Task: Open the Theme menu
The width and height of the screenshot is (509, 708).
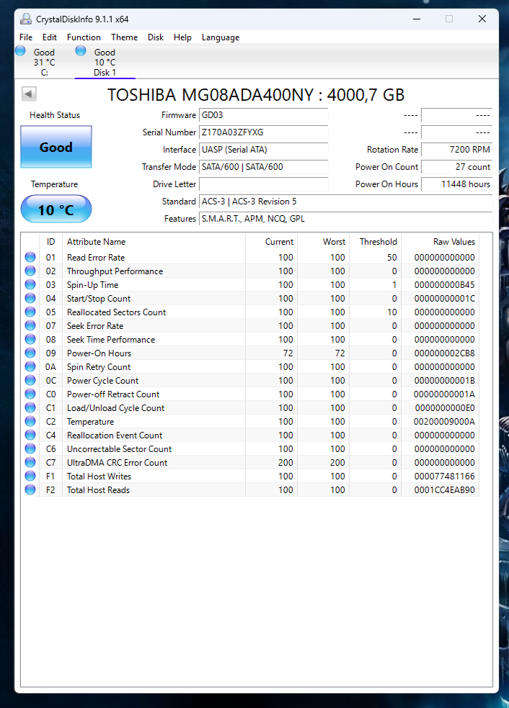Action: (124, 37)
